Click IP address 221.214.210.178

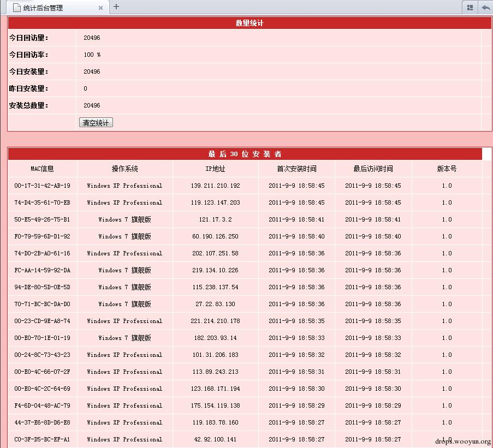(x=215, y=321)
